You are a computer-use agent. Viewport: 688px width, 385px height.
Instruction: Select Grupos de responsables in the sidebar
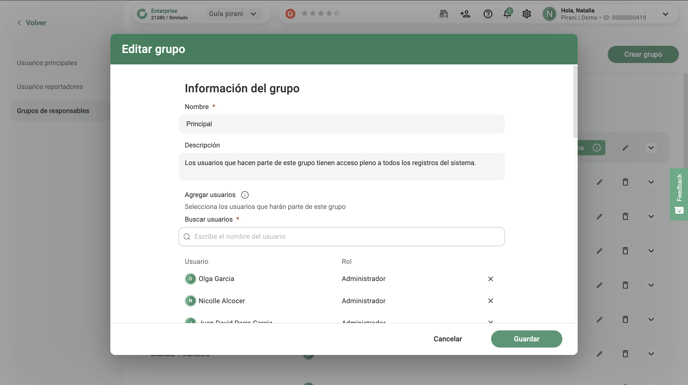coord(53,111)
